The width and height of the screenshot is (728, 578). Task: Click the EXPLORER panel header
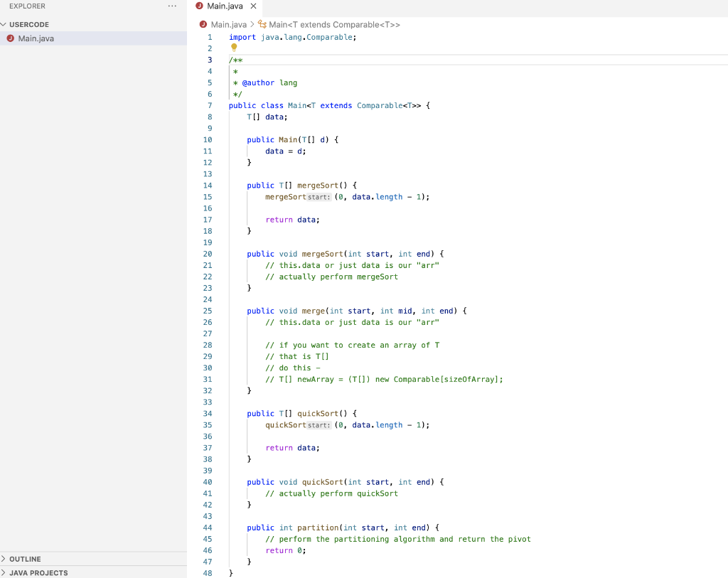pyautogui.click(x=28, y=6)
